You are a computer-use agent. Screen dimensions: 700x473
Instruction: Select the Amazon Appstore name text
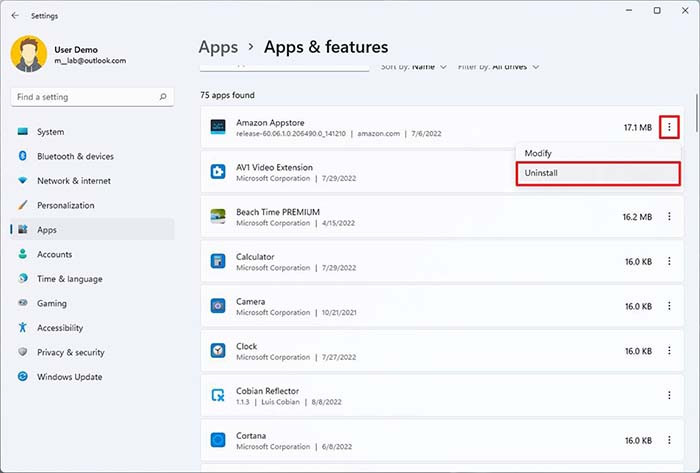pos(270,122)
